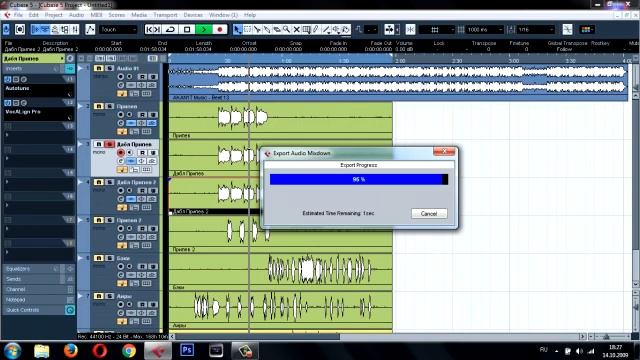The height and width of the screenshot is (360, 640).
Task: Click the export progress bar
Action: [x=359, y=179]
